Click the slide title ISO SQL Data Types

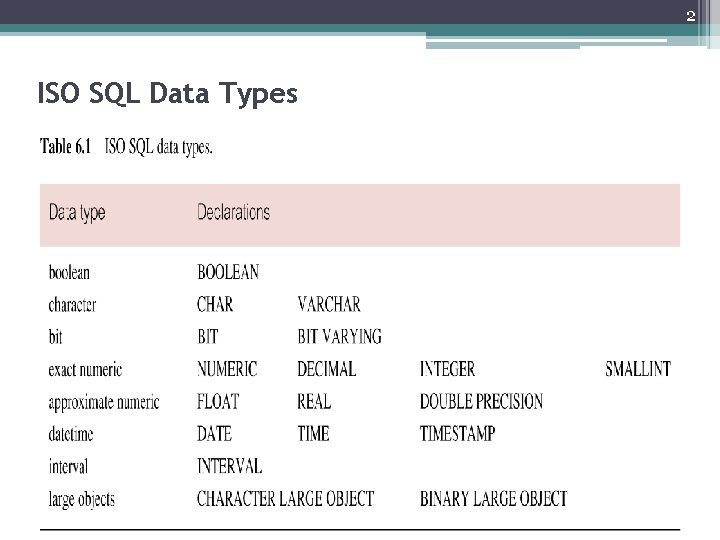167,95
